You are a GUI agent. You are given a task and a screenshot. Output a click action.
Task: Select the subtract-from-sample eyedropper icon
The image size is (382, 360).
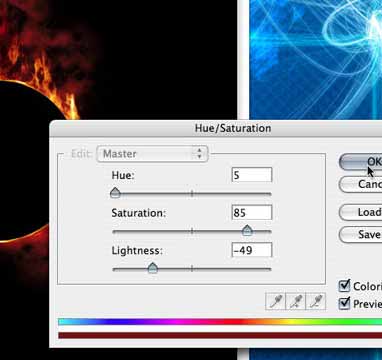point(316,301)
